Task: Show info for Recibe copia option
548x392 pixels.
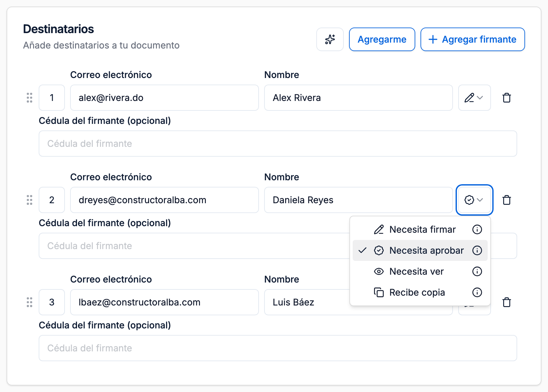Action: [477, 292]
